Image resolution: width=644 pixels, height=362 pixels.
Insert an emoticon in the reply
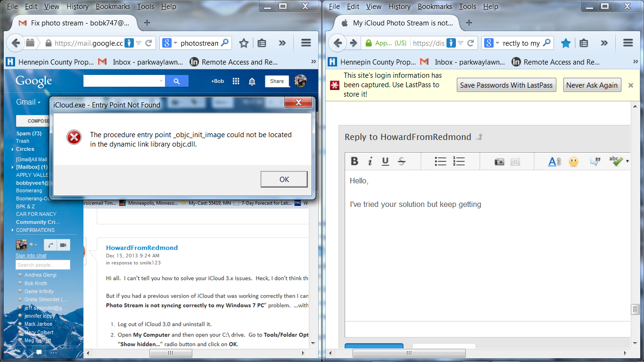pyautogui.click(x=573, y=161)
